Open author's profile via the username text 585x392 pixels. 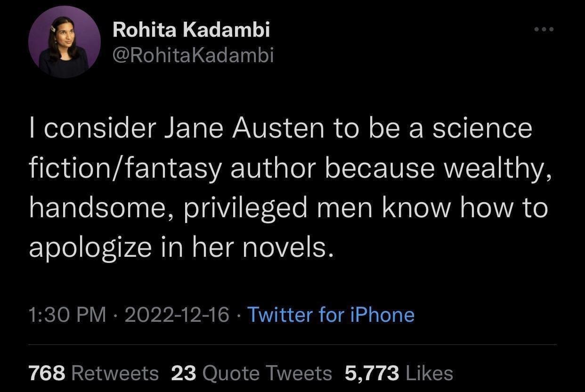(x=193, y=54)
